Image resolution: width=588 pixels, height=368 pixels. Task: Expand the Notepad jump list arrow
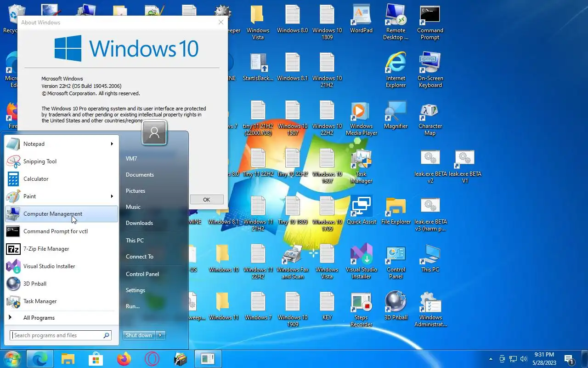click(x=112, y=144)
